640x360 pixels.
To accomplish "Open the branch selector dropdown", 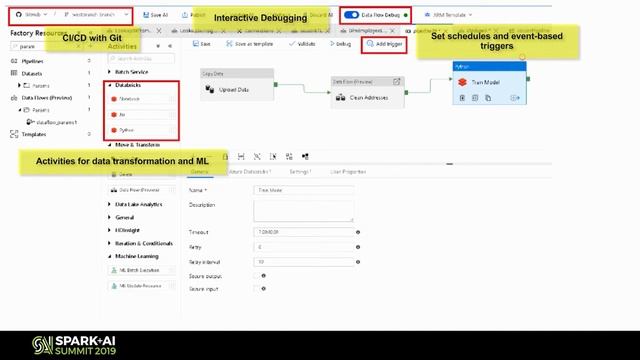I will click(x=96, y=15).
